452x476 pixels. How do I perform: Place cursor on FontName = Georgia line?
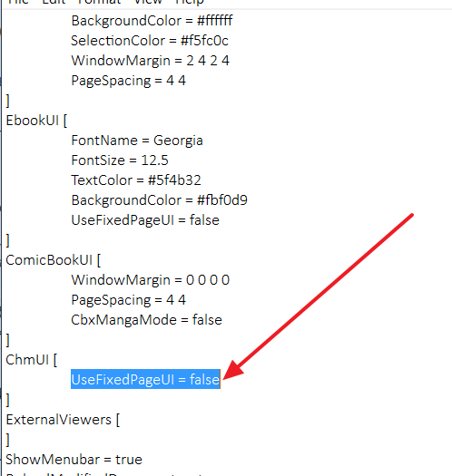137,141
